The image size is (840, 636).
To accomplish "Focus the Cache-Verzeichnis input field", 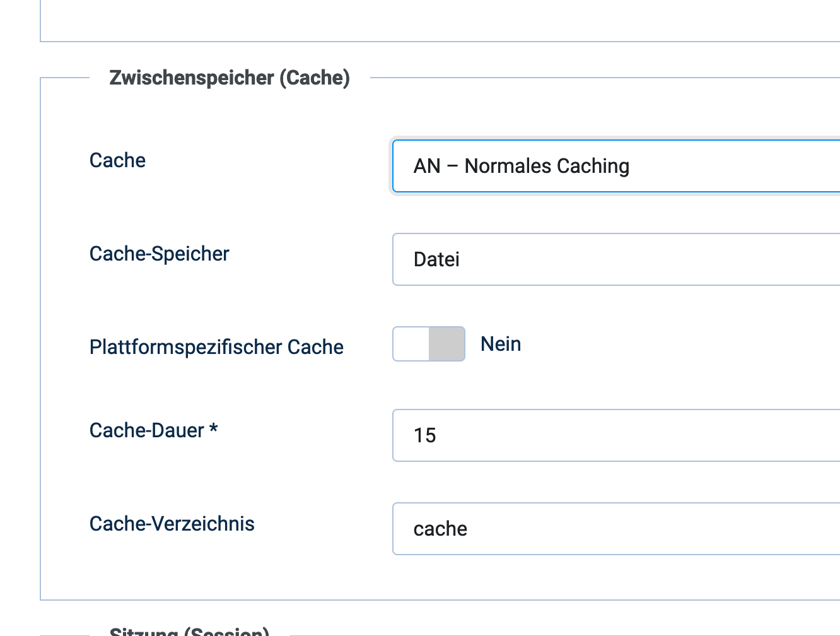I will [616, 529].
